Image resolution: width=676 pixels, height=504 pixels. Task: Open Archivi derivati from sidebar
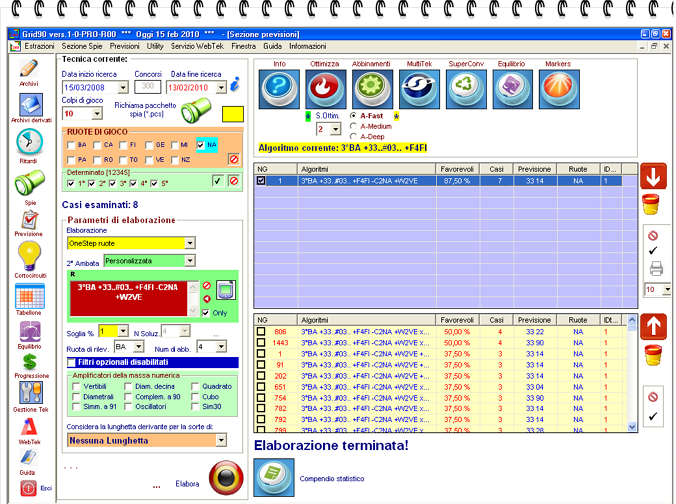(30, 105)
